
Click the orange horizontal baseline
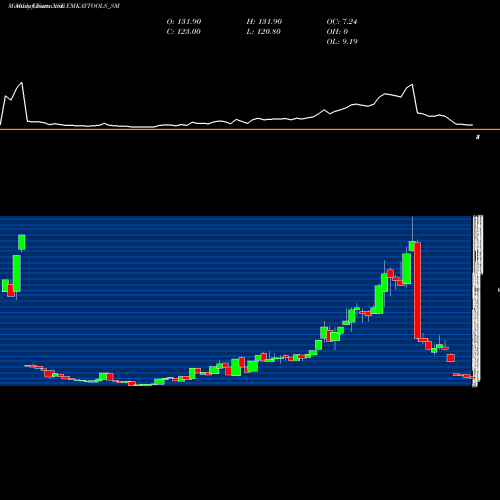(x=250, y=129)
